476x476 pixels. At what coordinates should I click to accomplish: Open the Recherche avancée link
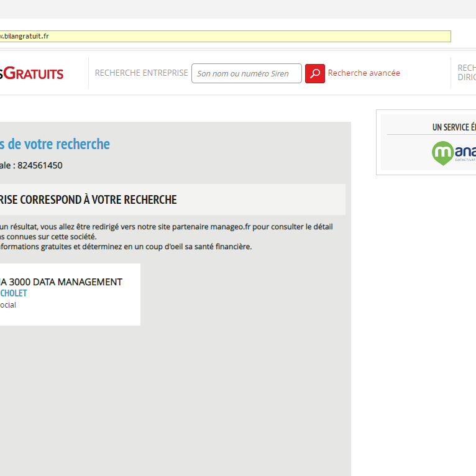pos(364,73)
